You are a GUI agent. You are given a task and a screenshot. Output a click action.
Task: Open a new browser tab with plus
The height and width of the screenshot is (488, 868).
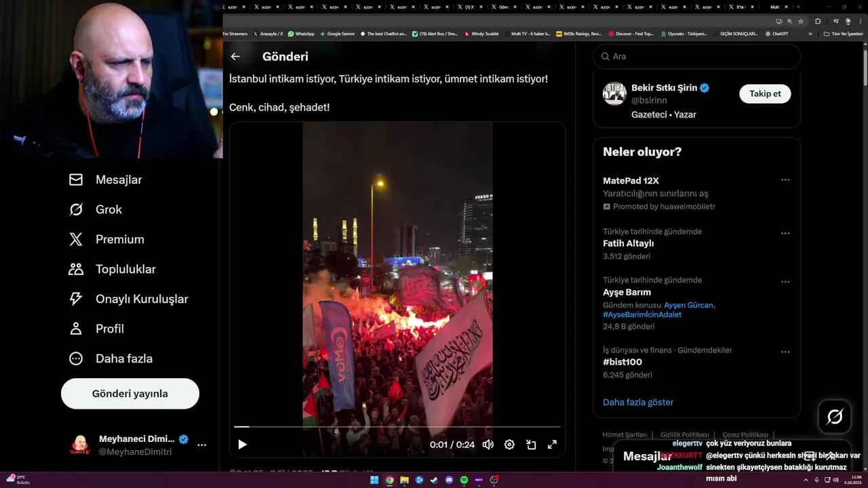[799, 7]
